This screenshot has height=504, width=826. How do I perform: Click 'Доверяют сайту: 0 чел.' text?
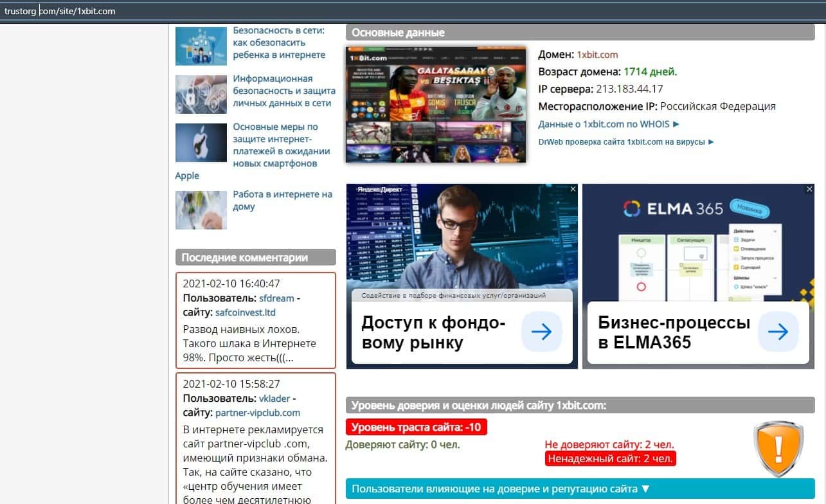pos(403,444)
